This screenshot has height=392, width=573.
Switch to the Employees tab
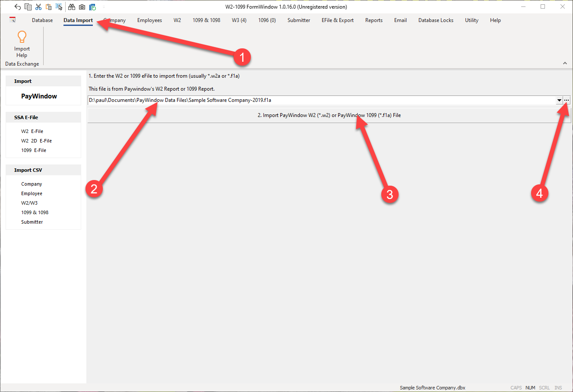tap(149, 20)
